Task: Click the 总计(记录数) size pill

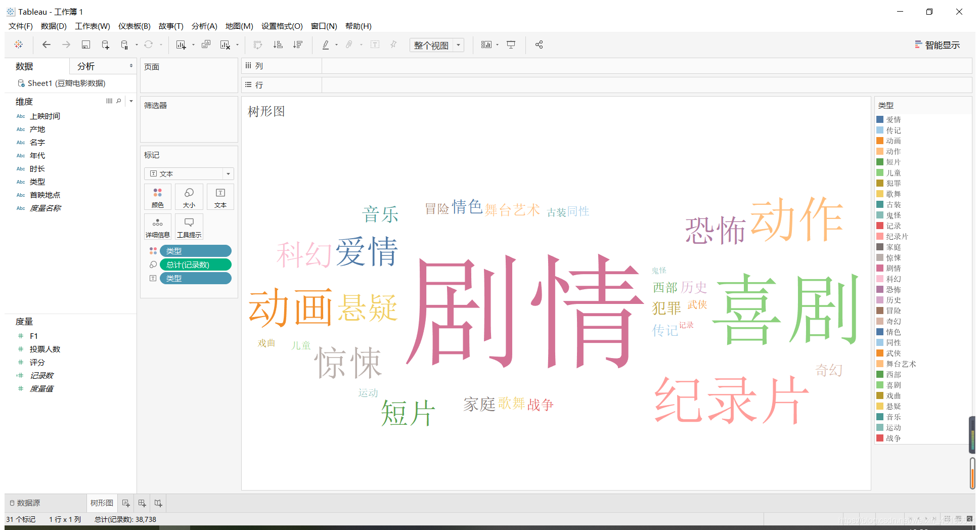Action: (196, 264)
